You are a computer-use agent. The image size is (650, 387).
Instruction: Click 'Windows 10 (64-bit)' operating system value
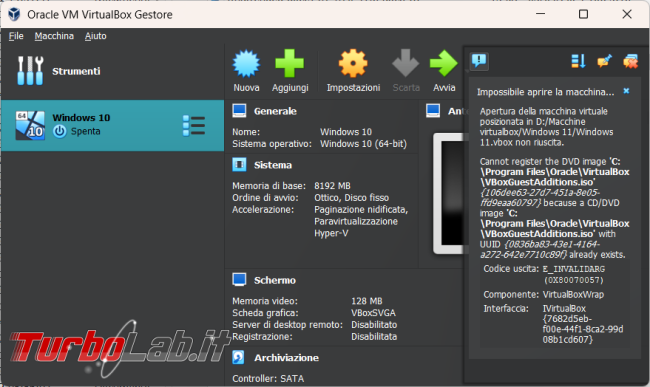coord(364,144)
